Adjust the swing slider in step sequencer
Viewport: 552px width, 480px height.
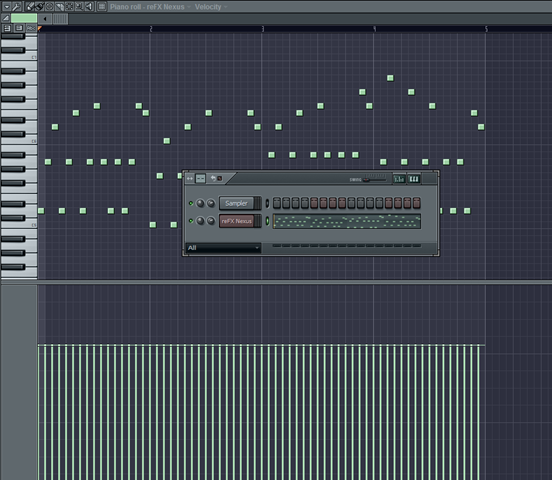[x=375, y=179]
